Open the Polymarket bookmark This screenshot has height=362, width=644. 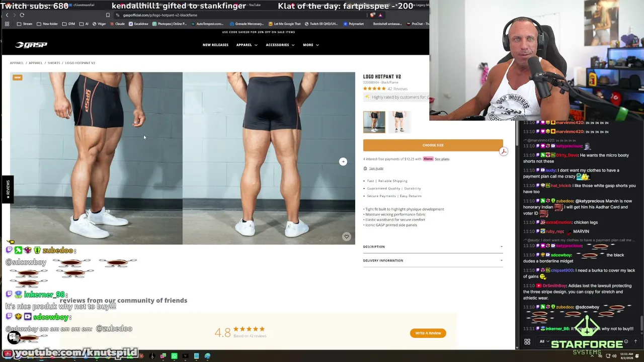point(354,24)
